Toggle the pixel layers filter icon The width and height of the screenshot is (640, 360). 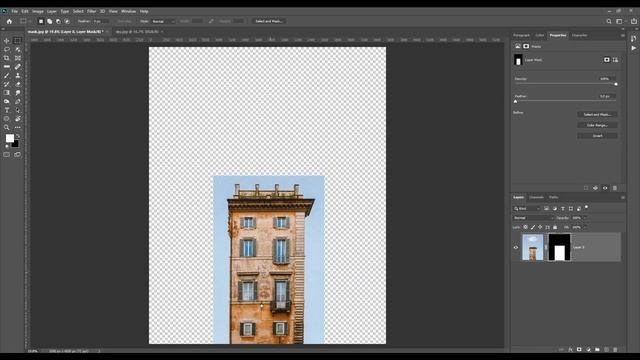(546, 209)
